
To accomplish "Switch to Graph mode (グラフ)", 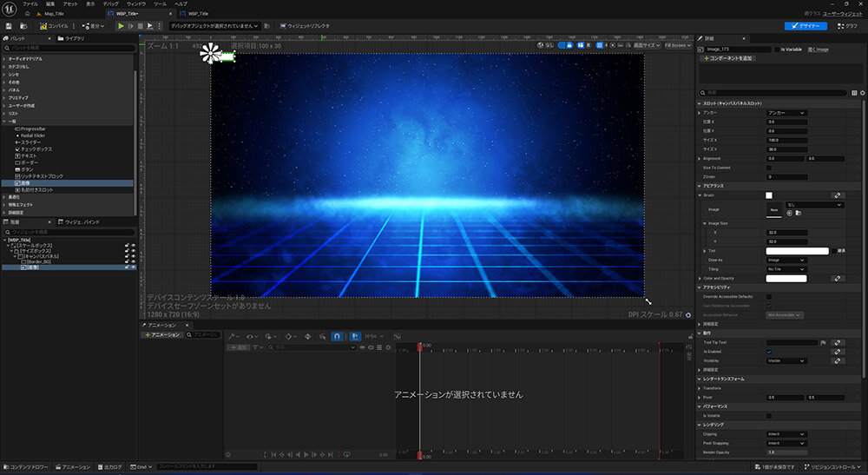I will (x=849, y=26).
